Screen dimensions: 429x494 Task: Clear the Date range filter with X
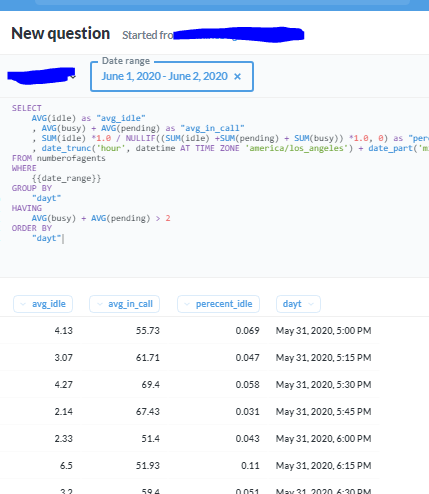tap(237, 77)
